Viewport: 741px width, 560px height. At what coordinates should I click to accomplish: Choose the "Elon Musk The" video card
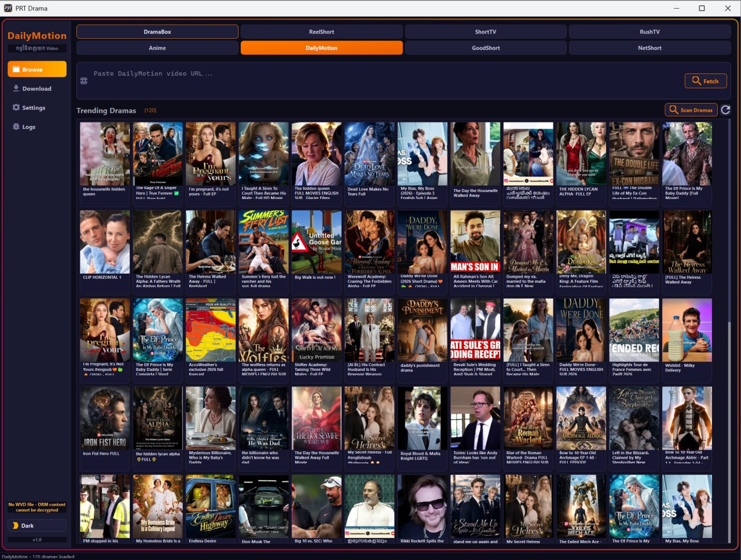coord(264,510)
